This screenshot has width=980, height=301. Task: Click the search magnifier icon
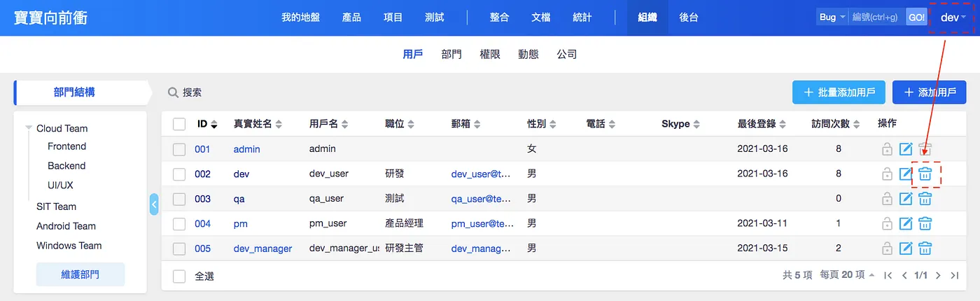coord(173,92)
